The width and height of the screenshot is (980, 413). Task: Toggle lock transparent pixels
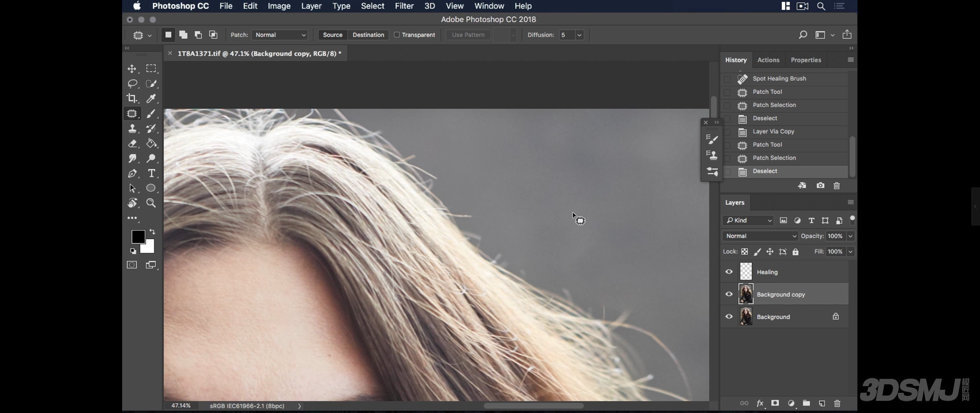point(745,252)
